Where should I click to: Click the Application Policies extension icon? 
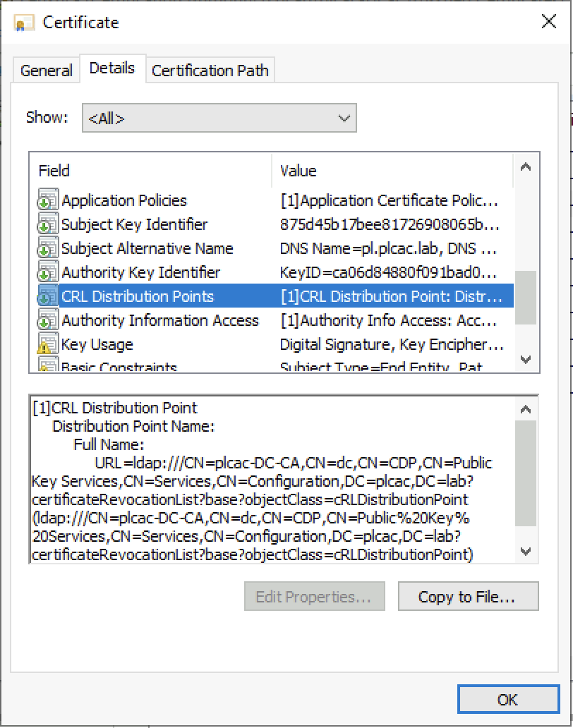pos(47,201)
